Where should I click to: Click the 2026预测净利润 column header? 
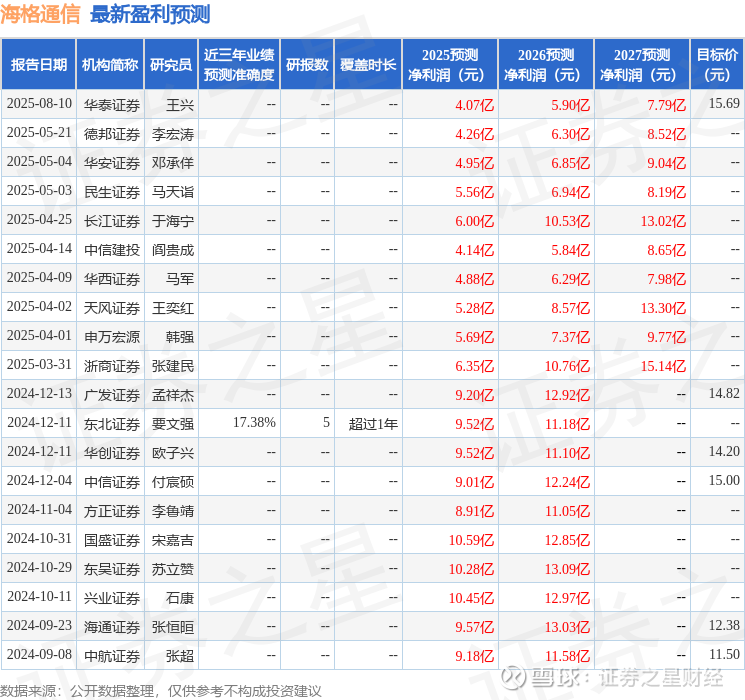click(546, 65)
